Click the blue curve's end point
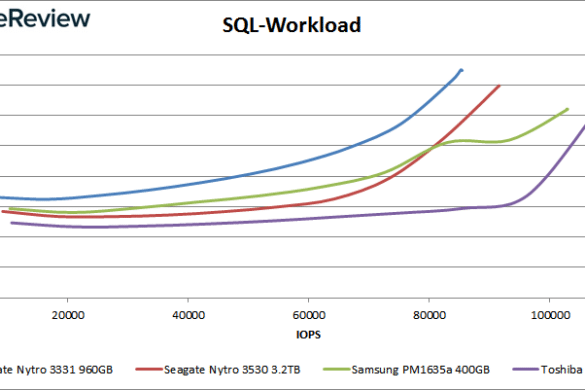 tap(462, 70)
